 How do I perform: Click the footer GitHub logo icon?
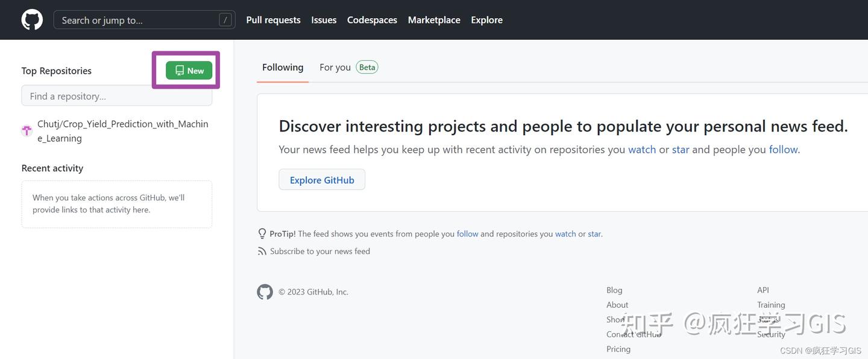(265, 292)
